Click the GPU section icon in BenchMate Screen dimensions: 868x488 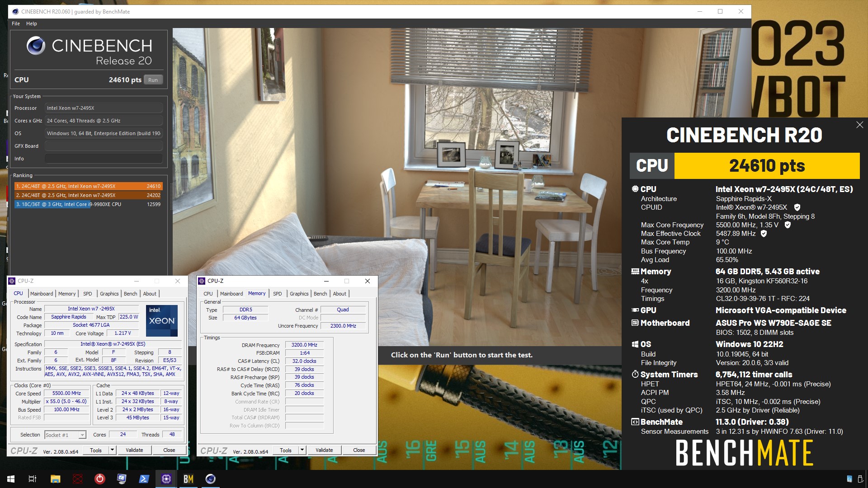click(x=635, y=310)
